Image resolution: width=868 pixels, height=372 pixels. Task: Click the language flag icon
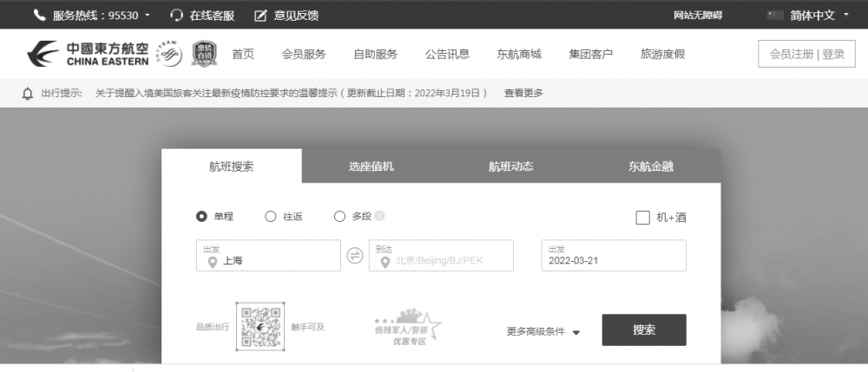[x=775, y=16]
